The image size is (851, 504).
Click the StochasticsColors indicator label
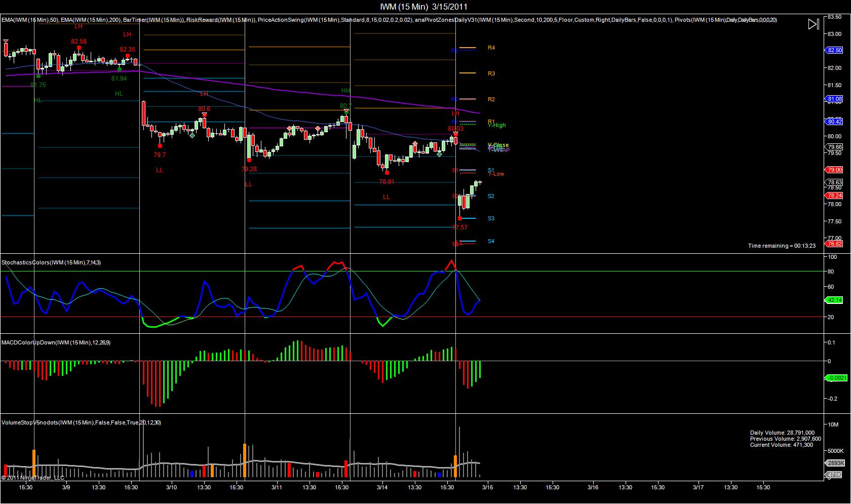point(51,262)
